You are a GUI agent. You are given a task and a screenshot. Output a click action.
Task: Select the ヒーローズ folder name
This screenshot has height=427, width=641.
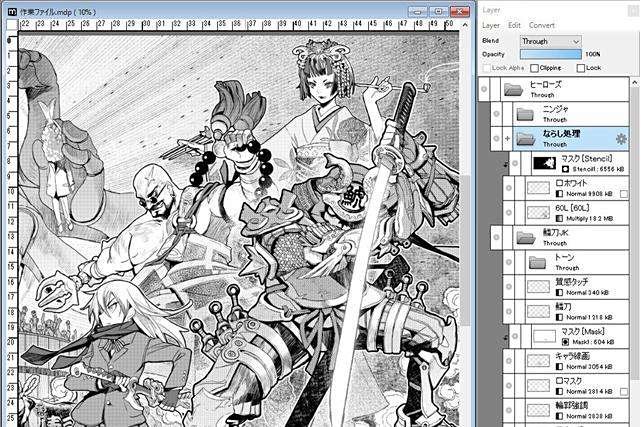coord(545,84)
